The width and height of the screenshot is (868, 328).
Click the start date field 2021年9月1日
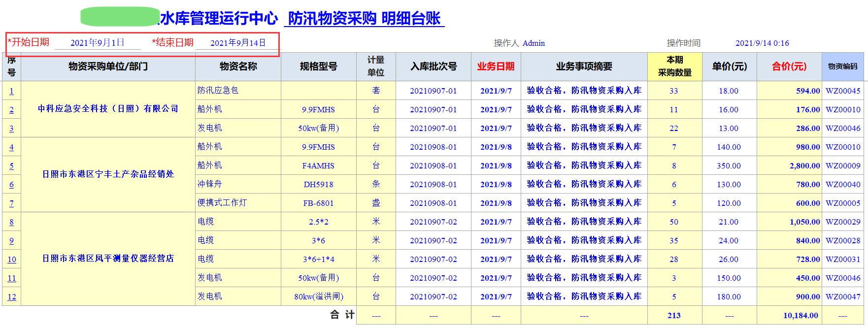pyautogui.click(x=98, y=43)
